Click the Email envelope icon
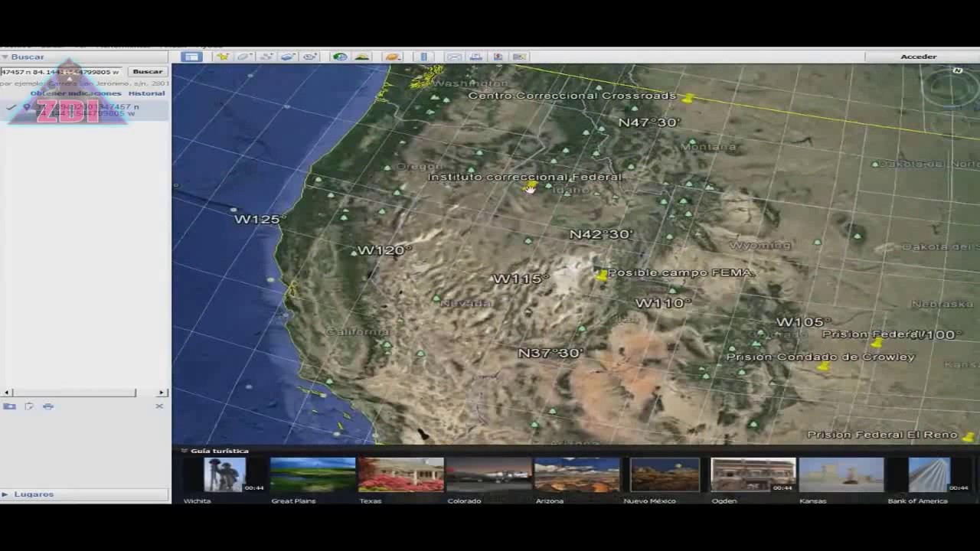980x551 pixels. 454,57
